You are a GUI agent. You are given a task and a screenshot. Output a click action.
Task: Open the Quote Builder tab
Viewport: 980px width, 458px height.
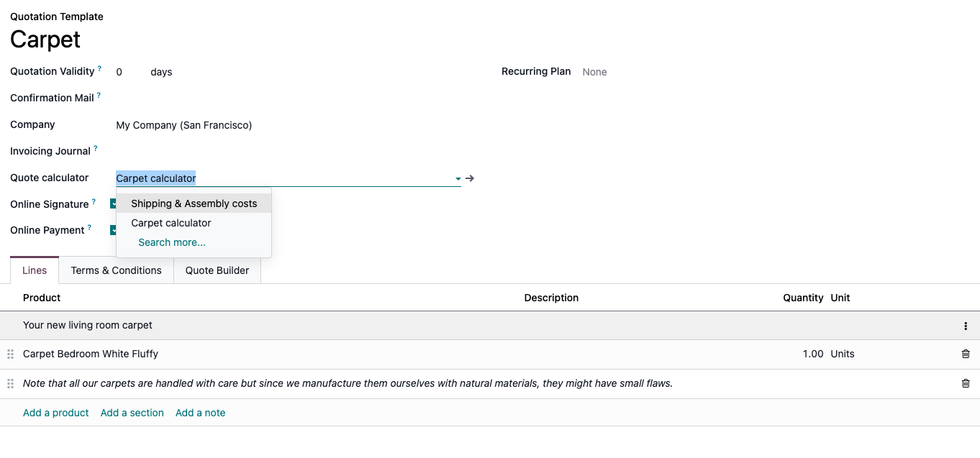(217, 270)
